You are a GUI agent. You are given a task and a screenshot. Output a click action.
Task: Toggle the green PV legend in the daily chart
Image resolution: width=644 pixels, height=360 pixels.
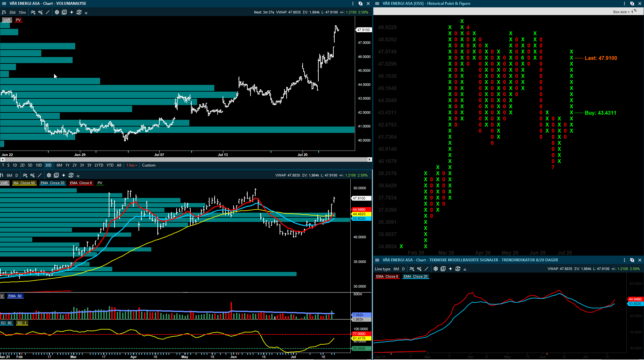100,183
